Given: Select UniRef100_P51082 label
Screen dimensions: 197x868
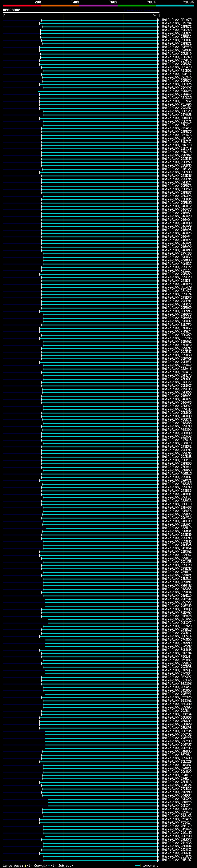Looking at the screenshot, I should point(176,660).
